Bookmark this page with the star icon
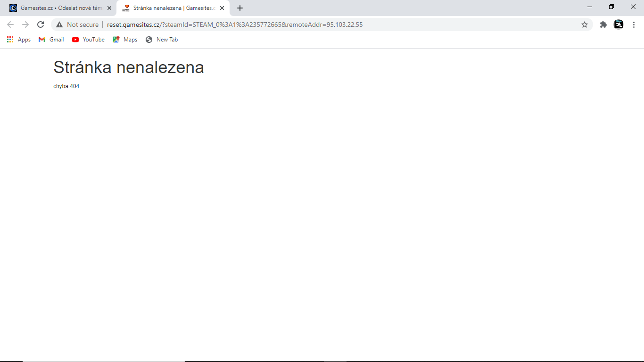This screenshot has height=362, width=644. coord(585,25)
